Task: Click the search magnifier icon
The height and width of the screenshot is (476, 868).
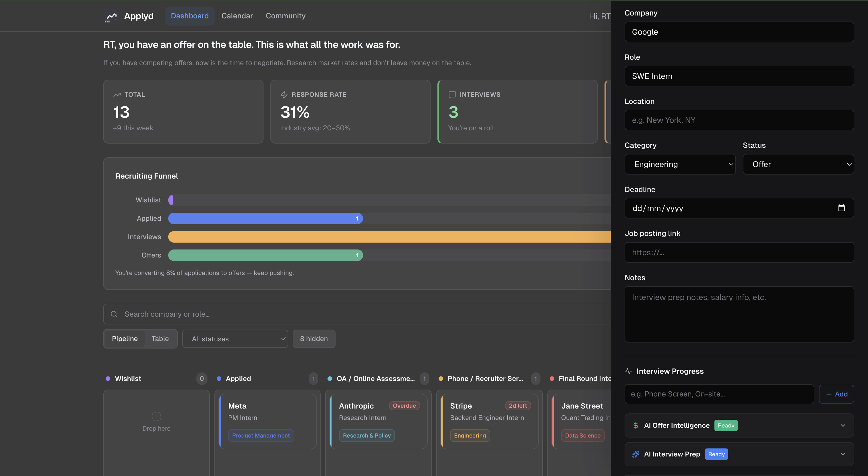Action: tap(114, 314)
